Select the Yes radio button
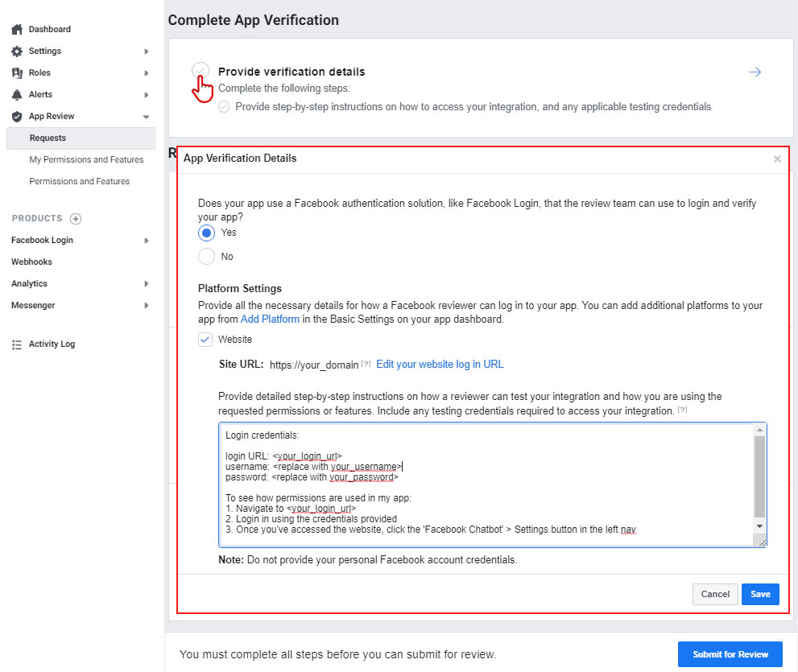Image resolution: width=798 pixels, height=672 pixels. click(x=206, y=233)
